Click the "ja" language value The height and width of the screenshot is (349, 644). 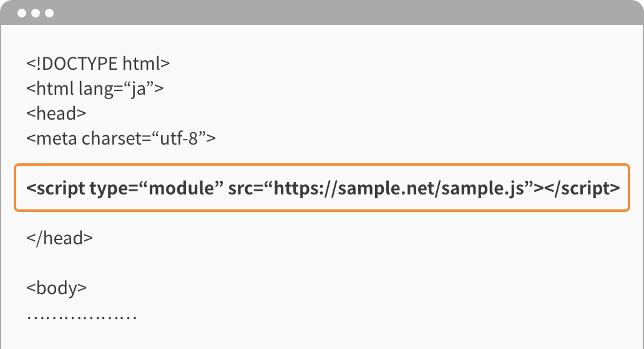tap(139, 90)
